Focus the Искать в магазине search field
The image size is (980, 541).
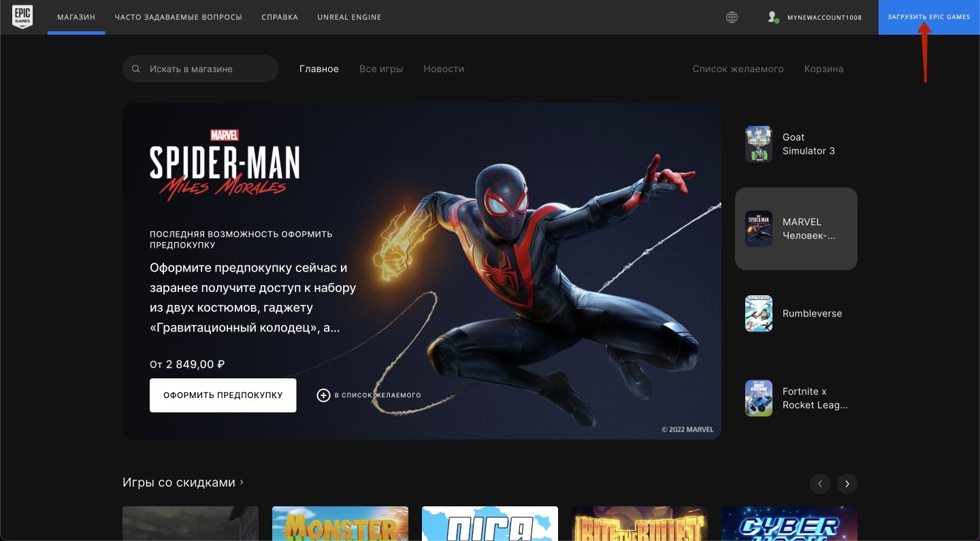coord(201,69)
